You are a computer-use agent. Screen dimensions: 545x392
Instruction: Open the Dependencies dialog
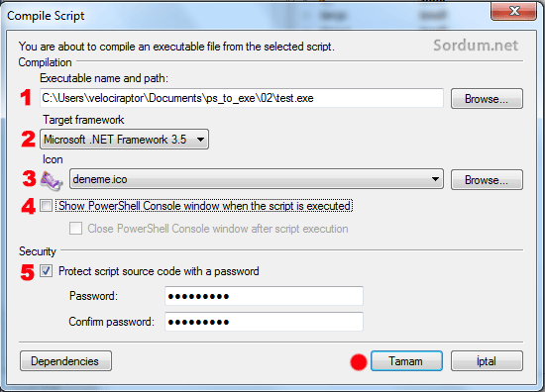(65, 361)
